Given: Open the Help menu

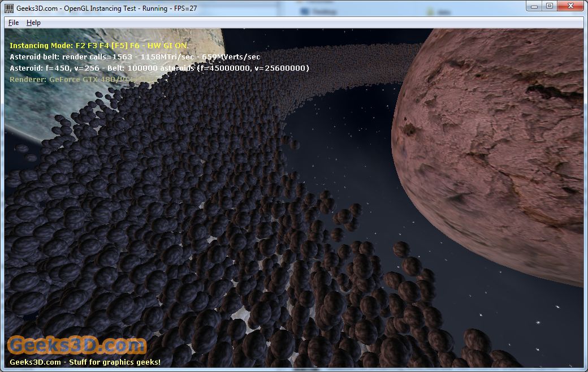Looking at the screenshot, I should (x=33, y=23).
